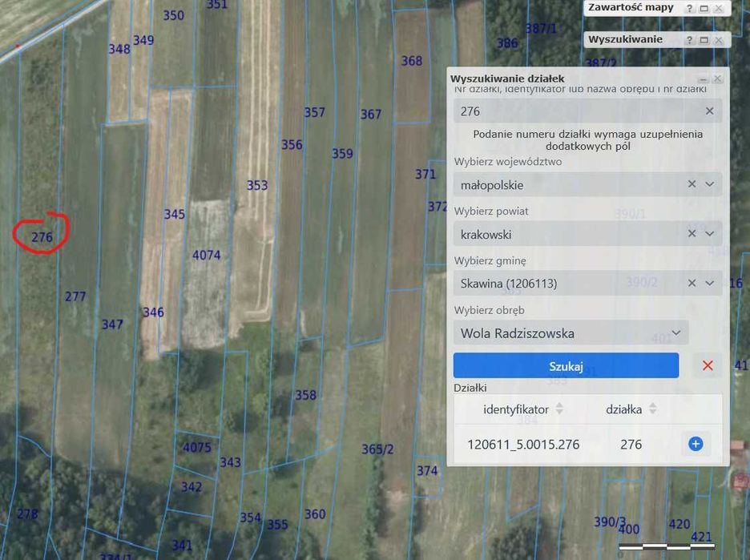
Task: Clear the małopolskie województwo selection
Action: click(692, 184)
